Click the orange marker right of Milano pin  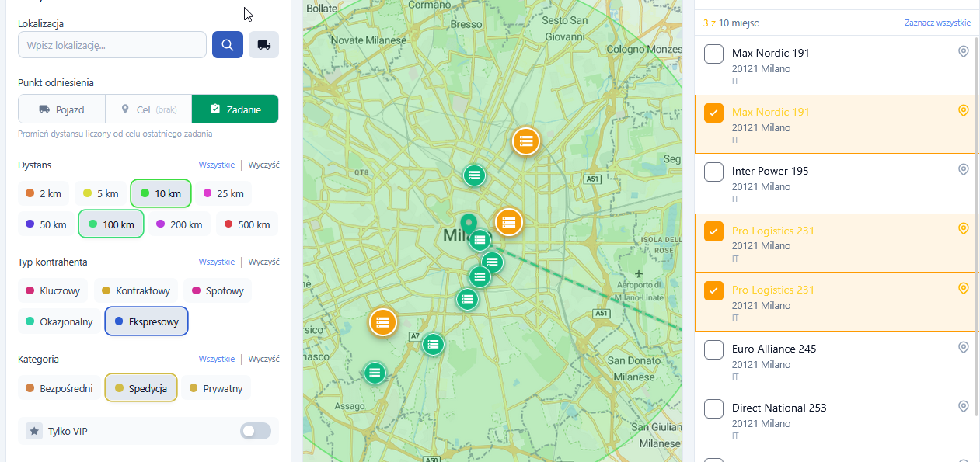[x=508, y=223]
